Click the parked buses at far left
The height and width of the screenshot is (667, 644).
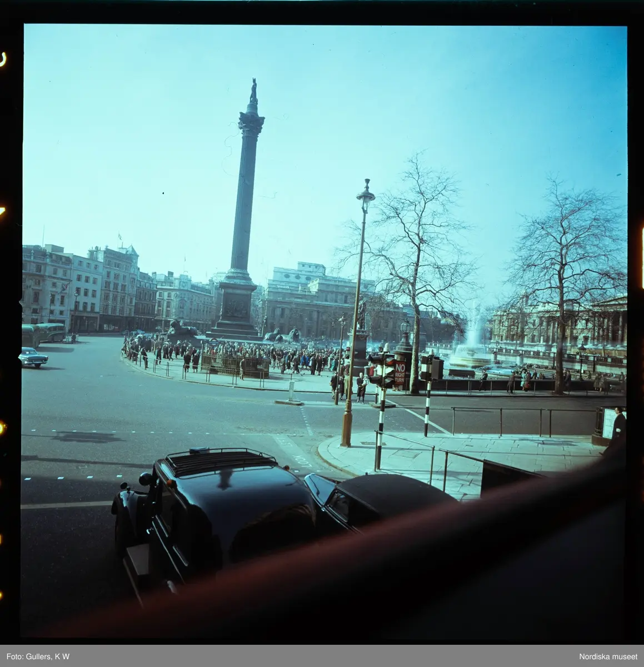[x=43, y=333]
